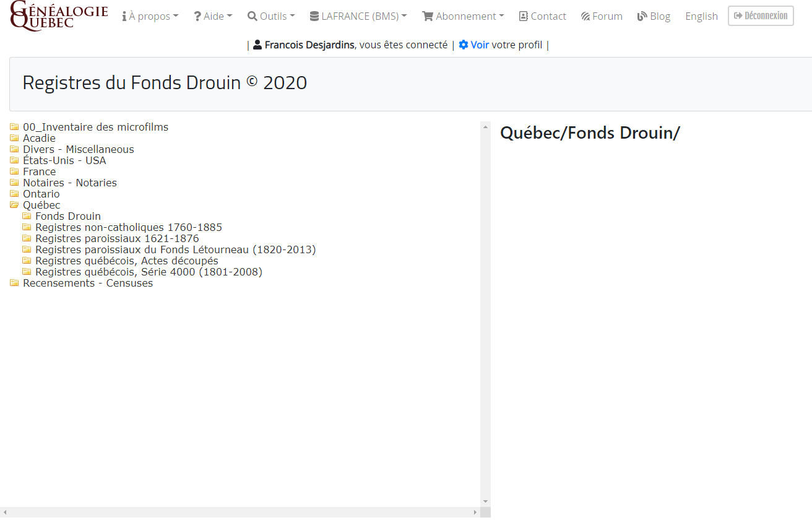
Task: Click the Généalogie Québec logo
Action: [59, 15]
